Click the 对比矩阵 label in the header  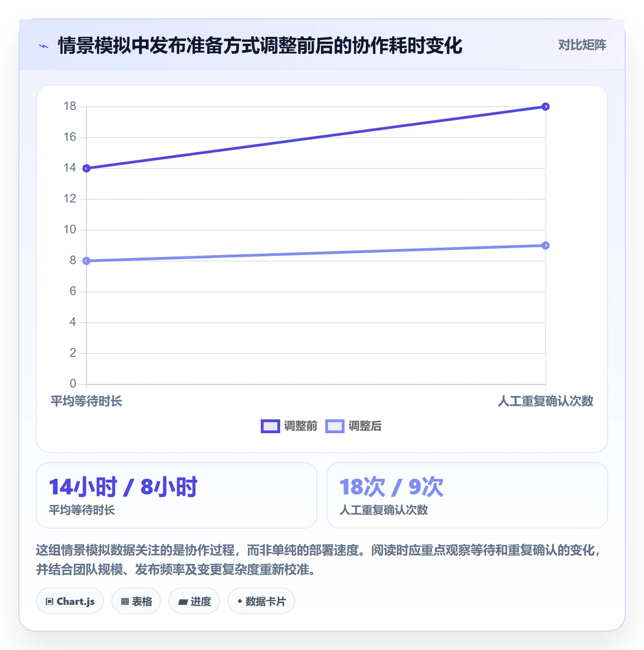582,45
